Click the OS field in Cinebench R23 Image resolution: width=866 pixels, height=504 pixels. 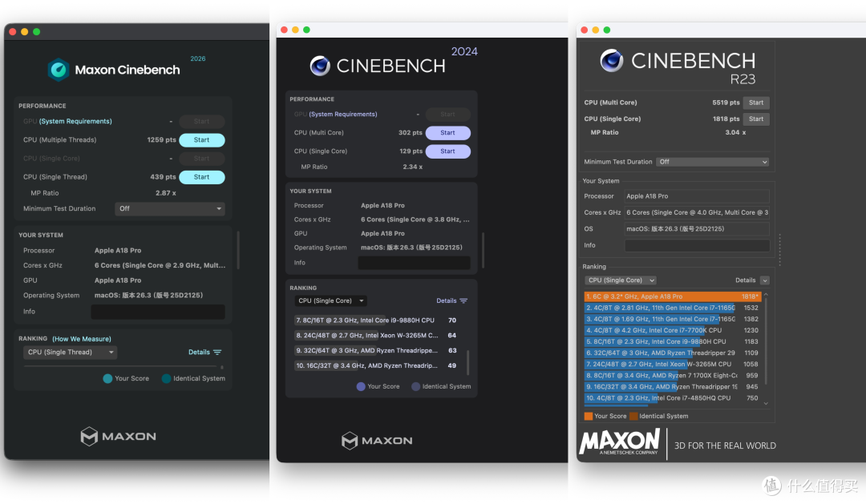pyautogui.click(x=697, y=229)
